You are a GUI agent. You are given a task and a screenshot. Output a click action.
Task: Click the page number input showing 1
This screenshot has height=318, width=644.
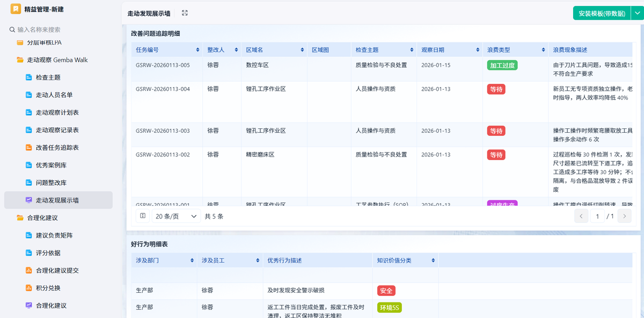pos(597,215)
